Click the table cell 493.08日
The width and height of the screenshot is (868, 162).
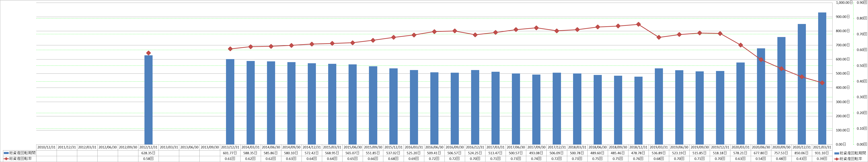(536, 153)
